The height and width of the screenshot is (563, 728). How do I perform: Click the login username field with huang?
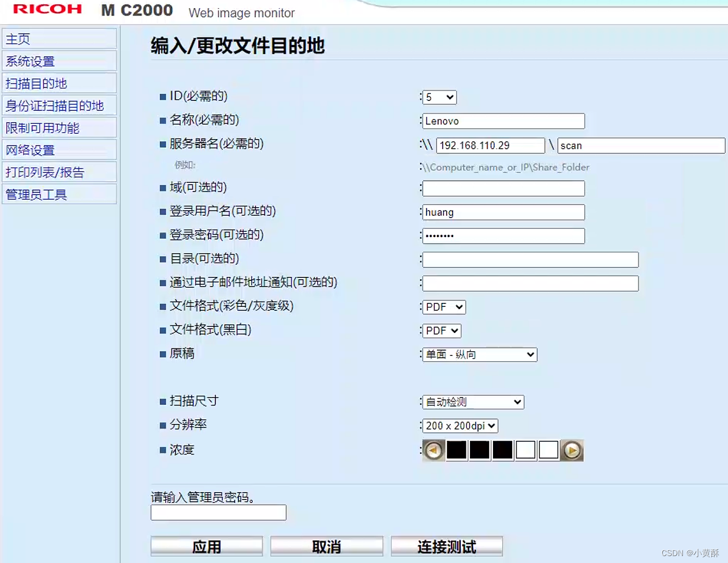[x=503, y=212]
